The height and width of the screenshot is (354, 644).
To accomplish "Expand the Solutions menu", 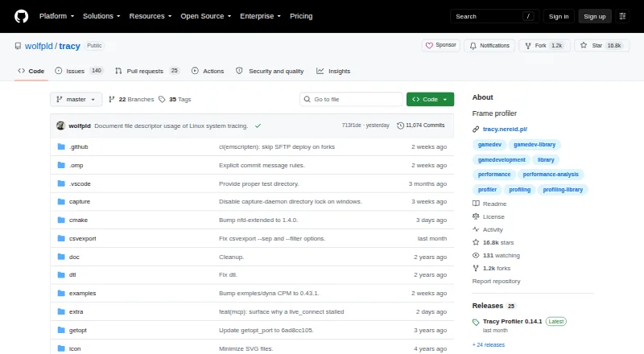I will (101, 16).
